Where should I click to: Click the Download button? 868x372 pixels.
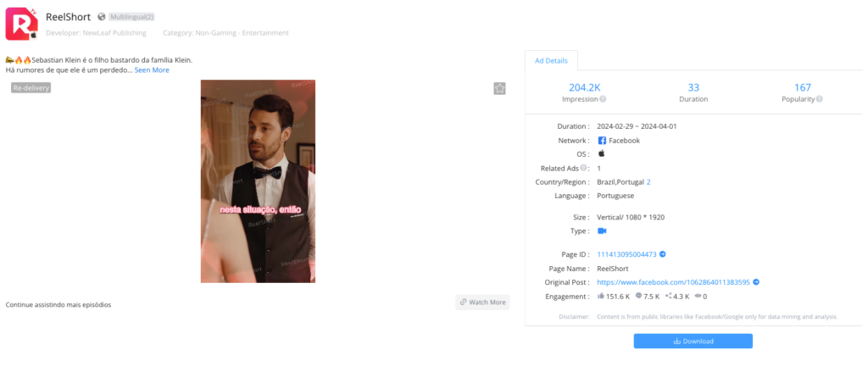[693, 341]
